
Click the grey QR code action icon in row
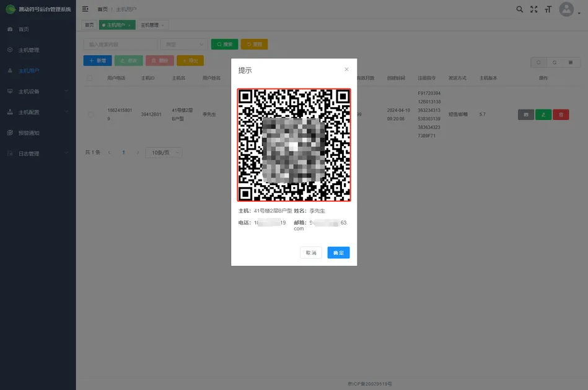526,115
